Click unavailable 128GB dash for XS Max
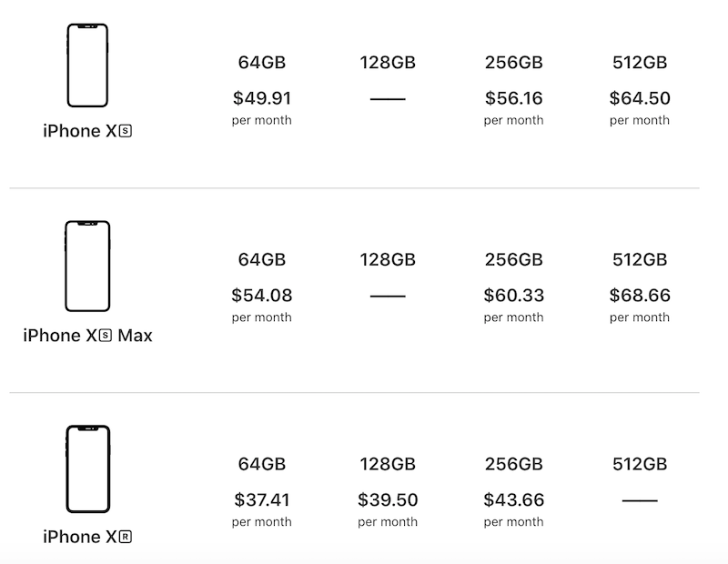The image size is (728, 564). (388, 296)
